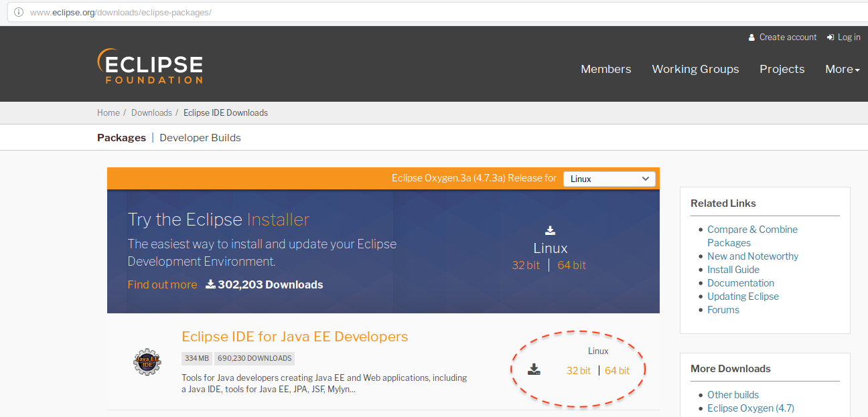Open the Members menu item
Image resolution: width=868 pixels, height=417 pixels.
[x=606, y=69]
